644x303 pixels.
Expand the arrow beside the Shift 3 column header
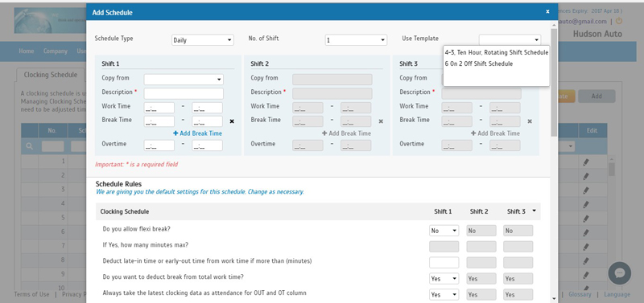[535, 211]
